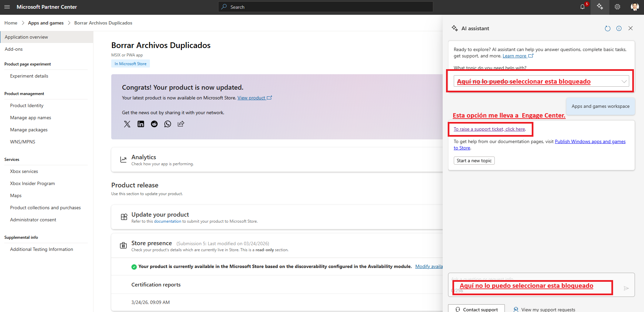Open Product Identity page

click(27, 105)
